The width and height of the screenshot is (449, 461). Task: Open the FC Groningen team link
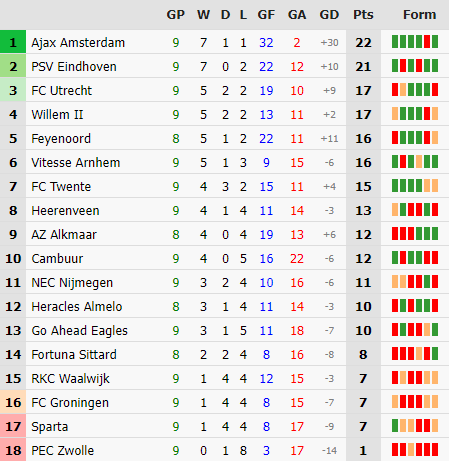70,403
